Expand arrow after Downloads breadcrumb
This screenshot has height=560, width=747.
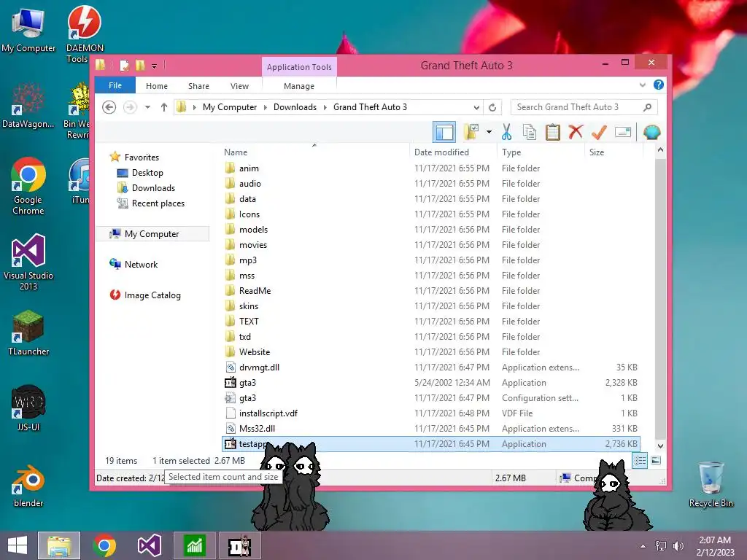(x=325, y=107)
